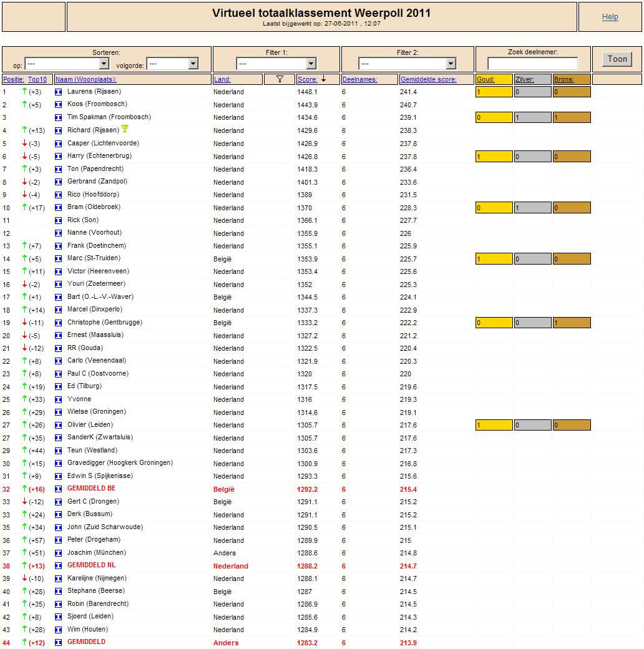The height and width of the screenshot is (649, 644).
Task: Click the blue icon beside Rico (Hoofddorp)
Action: tap(59, 195)
